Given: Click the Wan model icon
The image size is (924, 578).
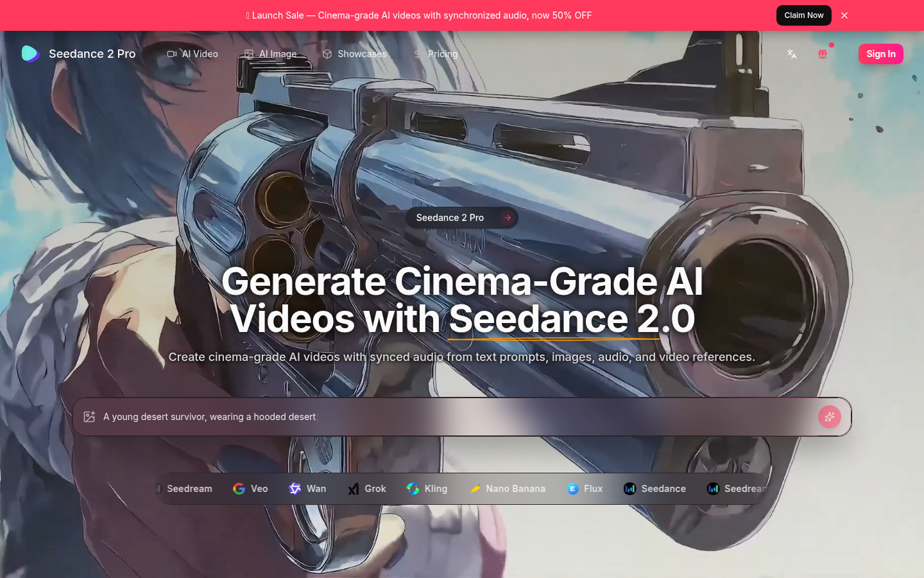Looking at the screenshot, I should point(294,489).
